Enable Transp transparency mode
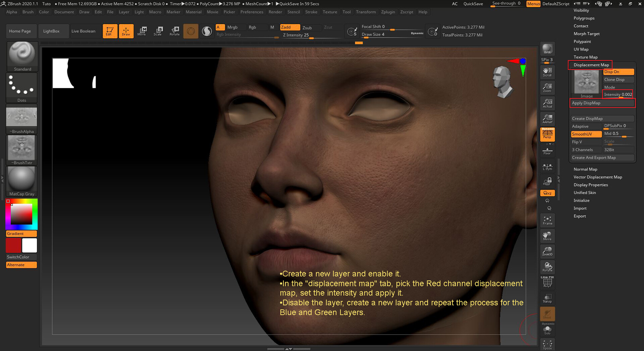The height and width of the screenshot is (351, 644). tap(547, 298)
